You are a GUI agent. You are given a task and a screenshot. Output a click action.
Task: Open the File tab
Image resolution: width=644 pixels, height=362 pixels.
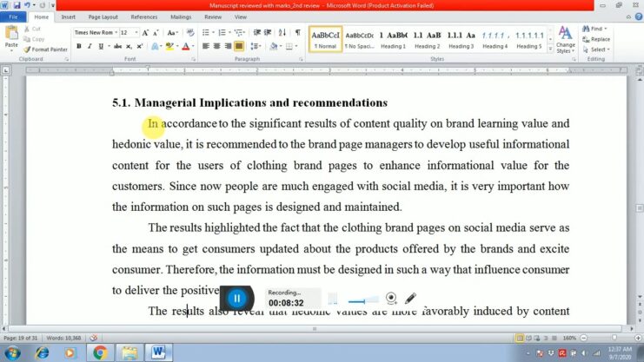point(13,16)
